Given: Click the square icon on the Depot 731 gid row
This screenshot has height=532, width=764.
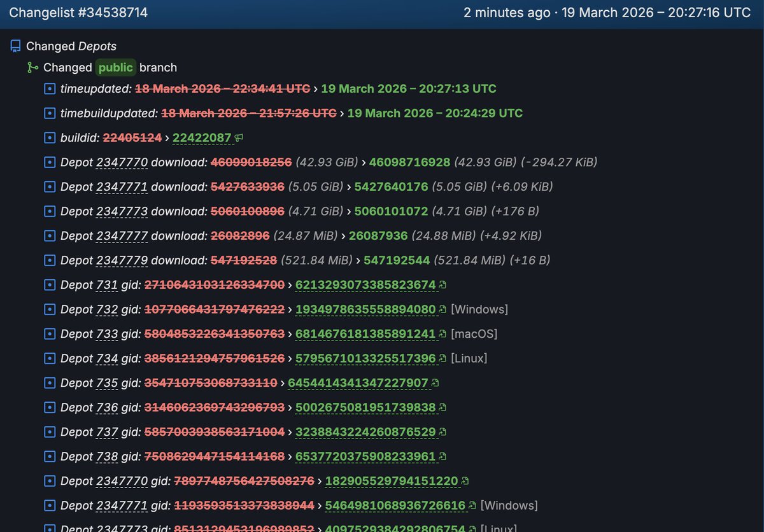Looking at the screenshot, I should point(50,284).
